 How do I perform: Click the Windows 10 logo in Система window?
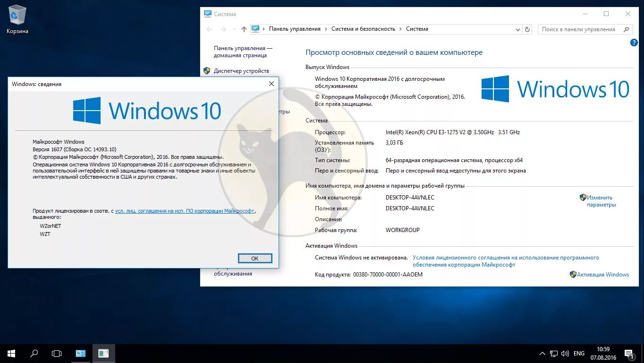[x=555, y=89]
